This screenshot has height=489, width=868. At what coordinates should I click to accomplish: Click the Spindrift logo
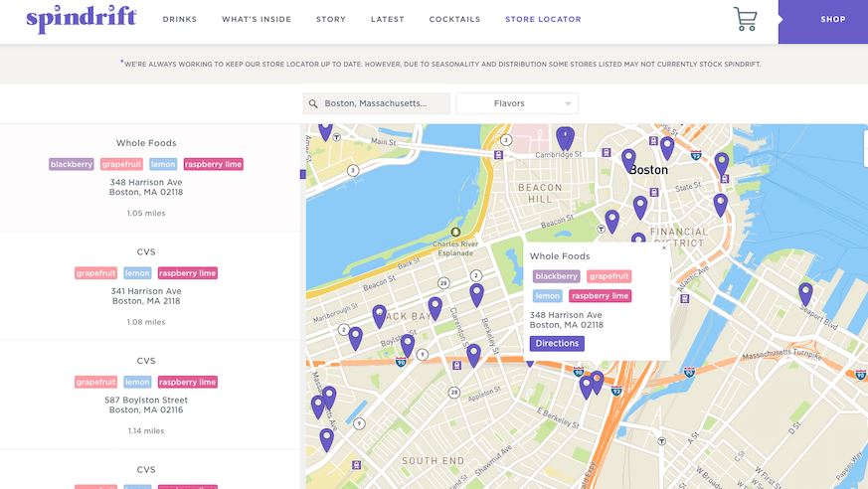(82, 19)
